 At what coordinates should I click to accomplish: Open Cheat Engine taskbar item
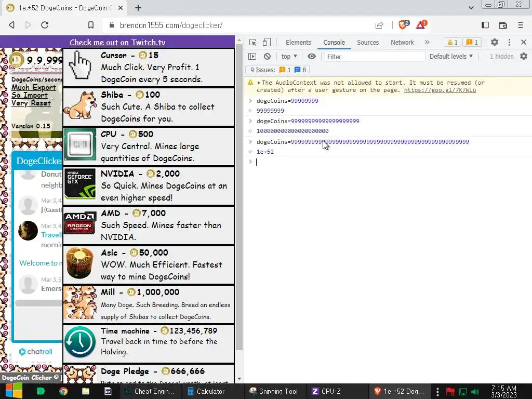(x=150, y=391)
